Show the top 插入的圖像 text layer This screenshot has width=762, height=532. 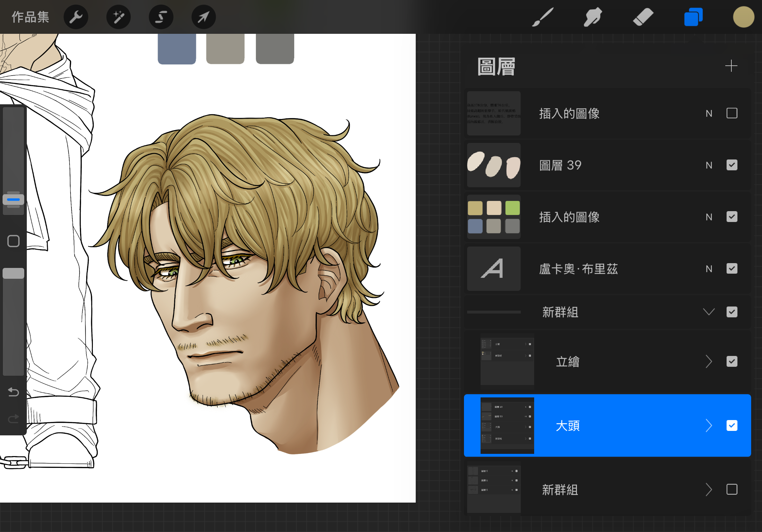click(731, 113)
